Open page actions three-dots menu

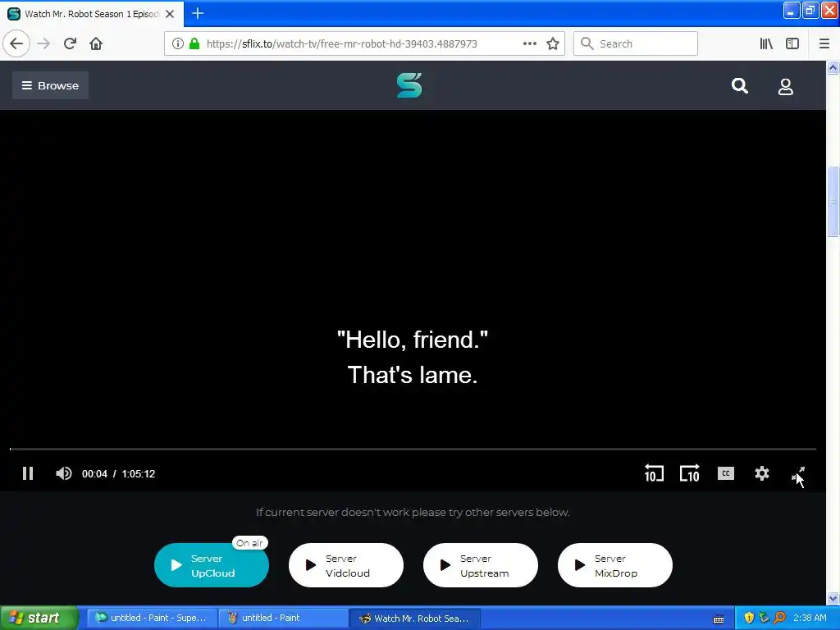pyautogui.click(x=530, y=43)
